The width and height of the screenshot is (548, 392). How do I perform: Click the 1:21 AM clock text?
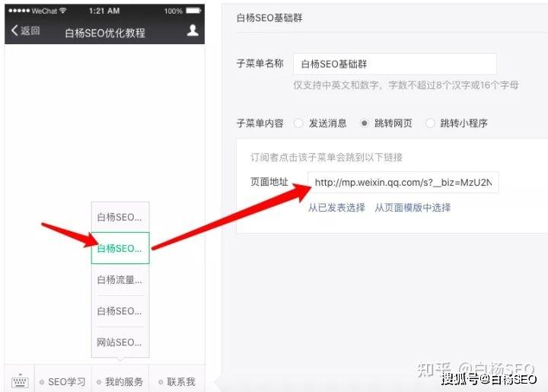[104, 11]
